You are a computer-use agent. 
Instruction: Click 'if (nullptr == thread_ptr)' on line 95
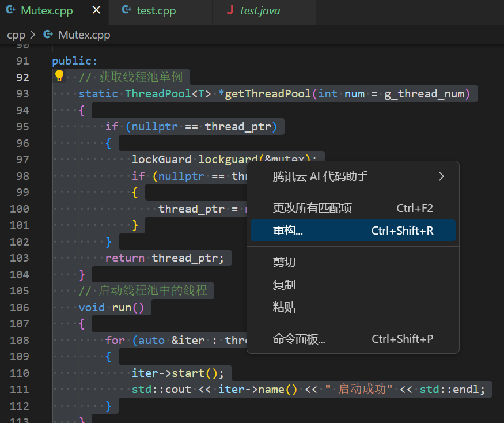[191, 127]
